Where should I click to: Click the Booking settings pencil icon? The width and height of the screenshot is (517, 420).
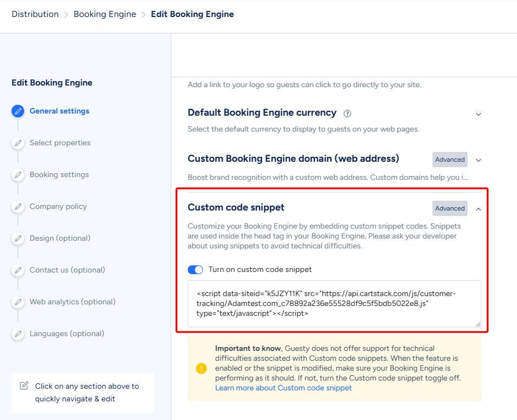tap(18, 175)
